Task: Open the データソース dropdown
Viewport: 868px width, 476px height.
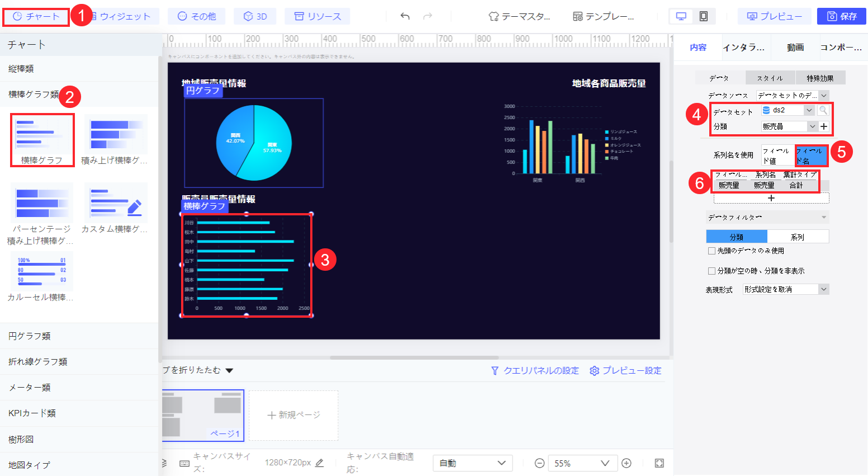Action: (x=793, y=96)
